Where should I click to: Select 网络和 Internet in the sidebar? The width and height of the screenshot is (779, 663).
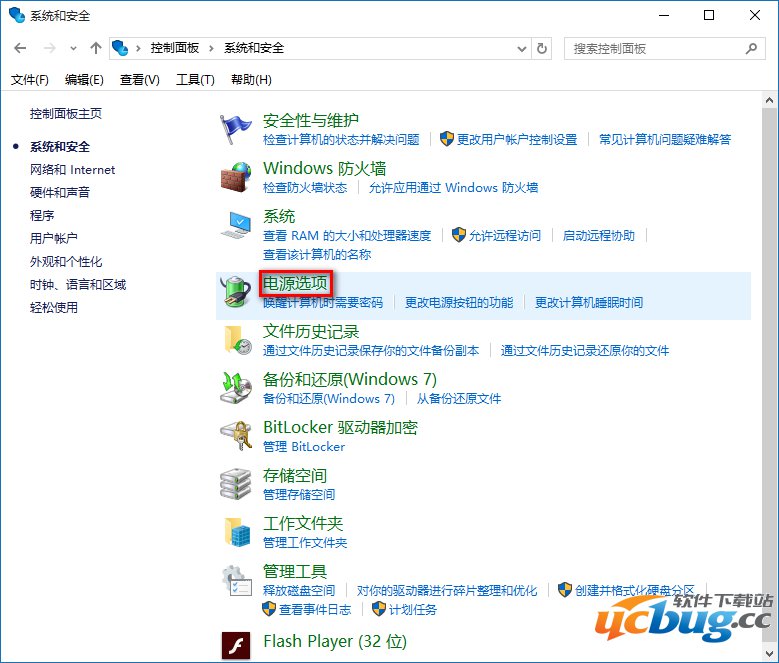(x=72, y=170)
